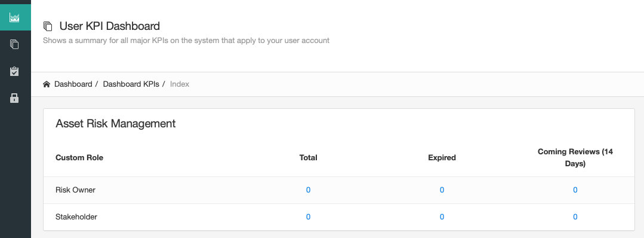
Task: Click the home icon in breadcrumb
Action: pyautogui.click(x=47, y=84)
